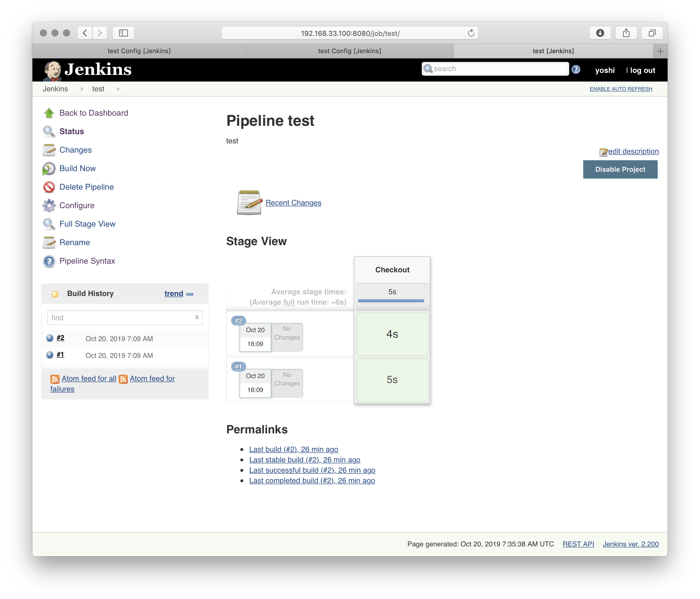Click the browser address bar URL
Screen dimensions: 700x599
pos(350,33)
